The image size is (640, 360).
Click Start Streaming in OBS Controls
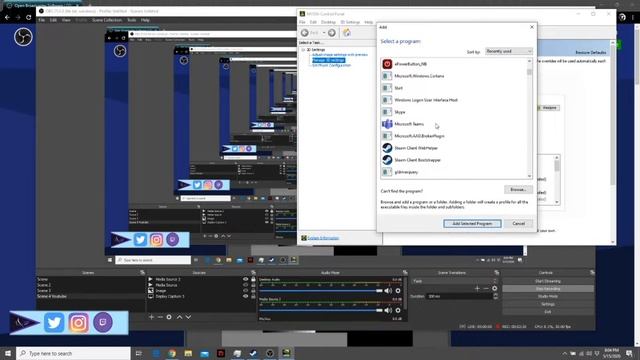pyautogui.click(x=548, y=281)
